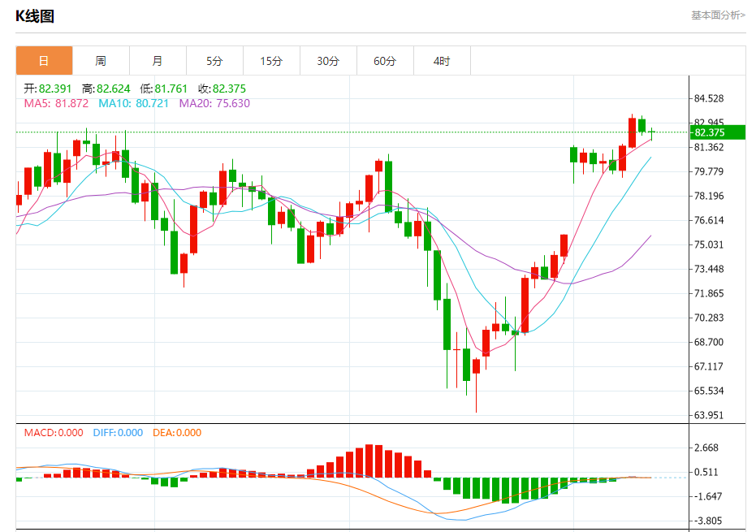Click the DIFF:0.000 indicator label

118,433
